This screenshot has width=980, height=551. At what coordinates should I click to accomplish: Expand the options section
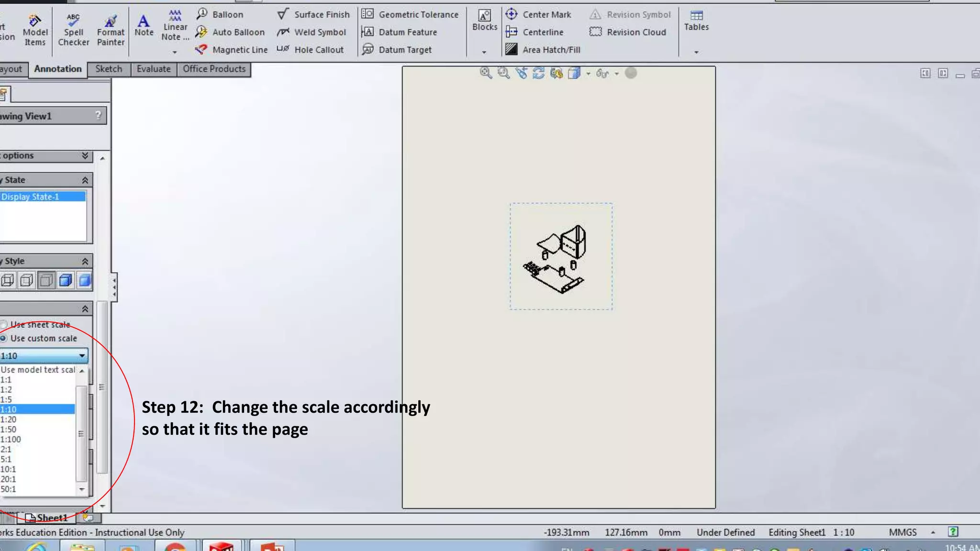click(x=85, y=156)
